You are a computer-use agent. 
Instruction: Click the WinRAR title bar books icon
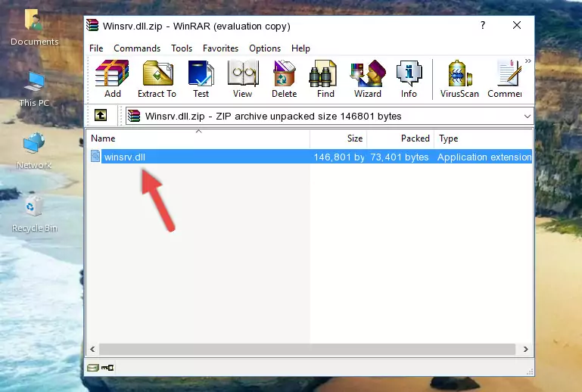(x=92, y=25)
